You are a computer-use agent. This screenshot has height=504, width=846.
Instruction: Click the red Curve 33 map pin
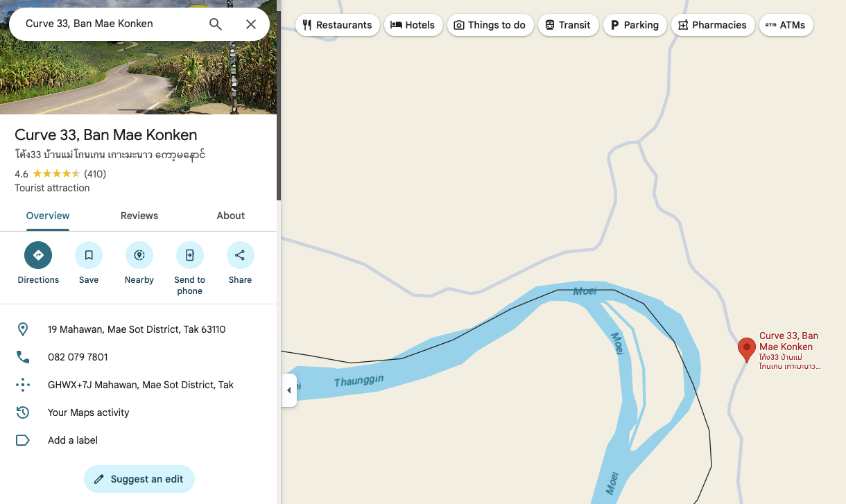point(747,350)
